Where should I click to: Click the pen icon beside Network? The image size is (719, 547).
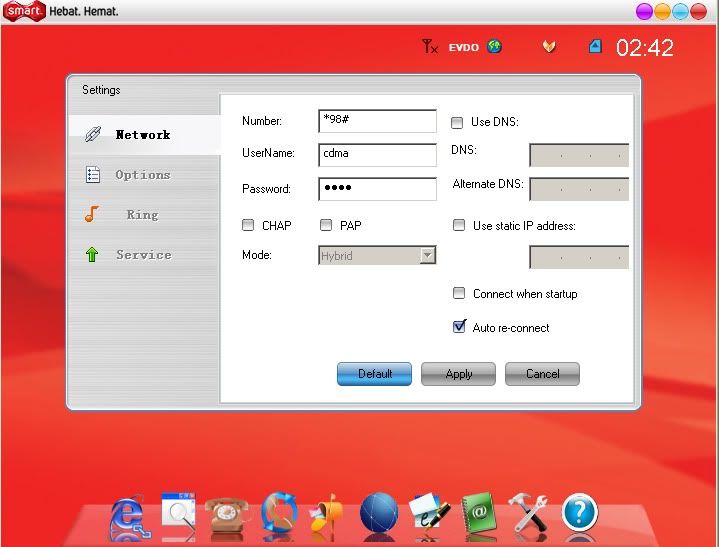(x=93, y=134)
